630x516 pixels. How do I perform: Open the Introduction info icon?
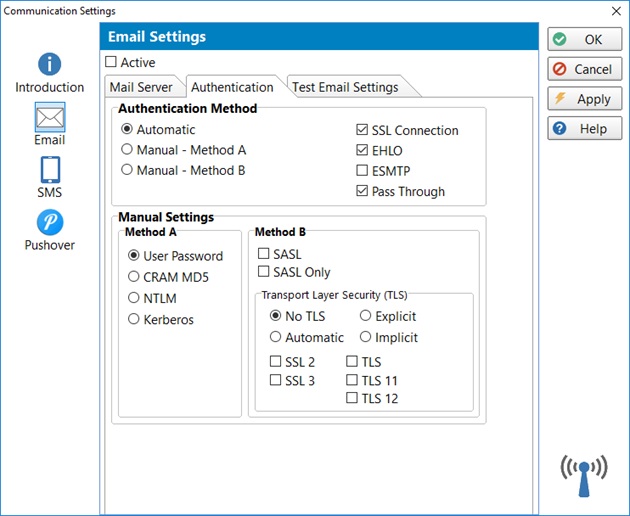[49, 64]
